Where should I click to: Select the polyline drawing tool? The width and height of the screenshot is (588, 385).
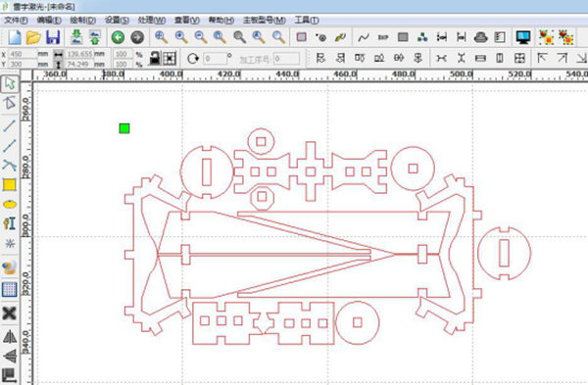[x=10, y=145]
